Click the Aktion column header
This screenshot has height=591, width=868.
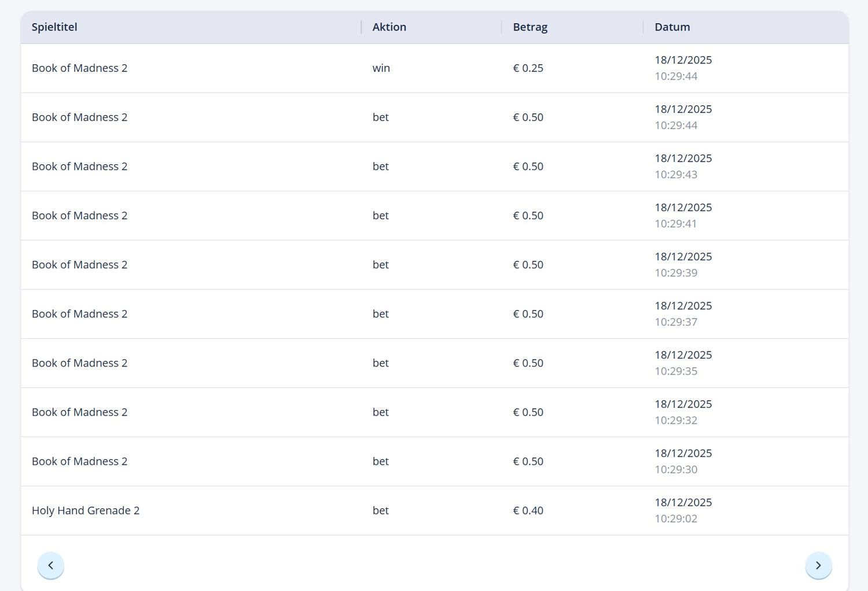(389, 27)
